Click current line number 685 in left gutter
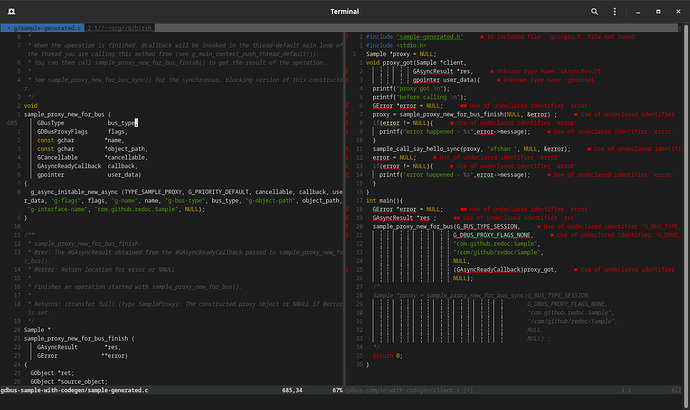This screenshot has height=410, width=690. (x=12, y=123)
